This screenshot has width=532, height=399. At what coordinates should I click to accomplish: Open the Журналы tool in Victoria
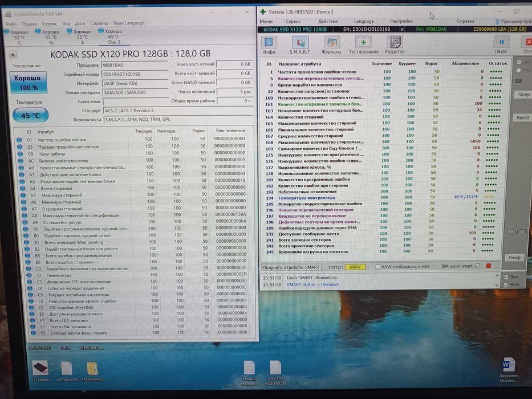pos(331,46)
